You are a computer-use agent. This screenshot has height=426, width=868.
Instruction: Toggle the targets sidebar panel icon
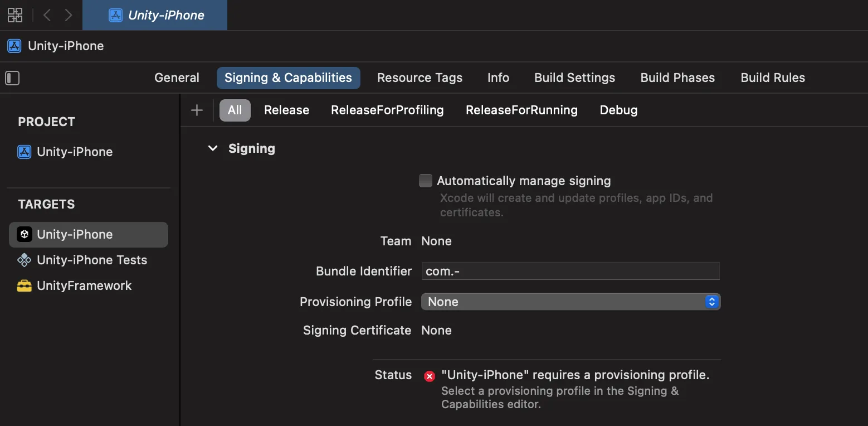click(12, 78)
